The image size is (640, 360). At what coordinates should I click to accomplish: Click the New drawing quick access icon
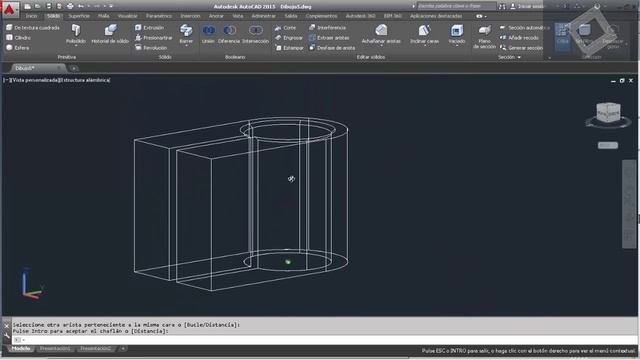click(x=27, y=6)
